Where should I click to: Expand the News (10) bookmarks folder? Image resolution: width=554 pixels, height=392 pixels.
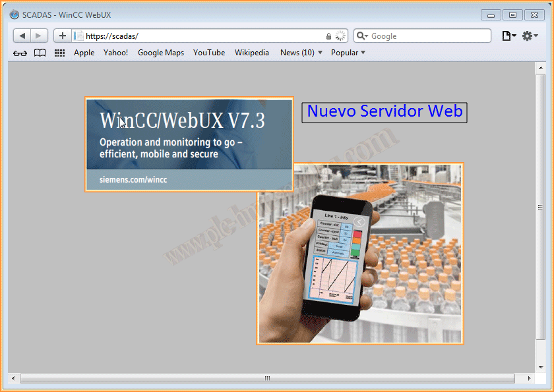tap(301, 53)
